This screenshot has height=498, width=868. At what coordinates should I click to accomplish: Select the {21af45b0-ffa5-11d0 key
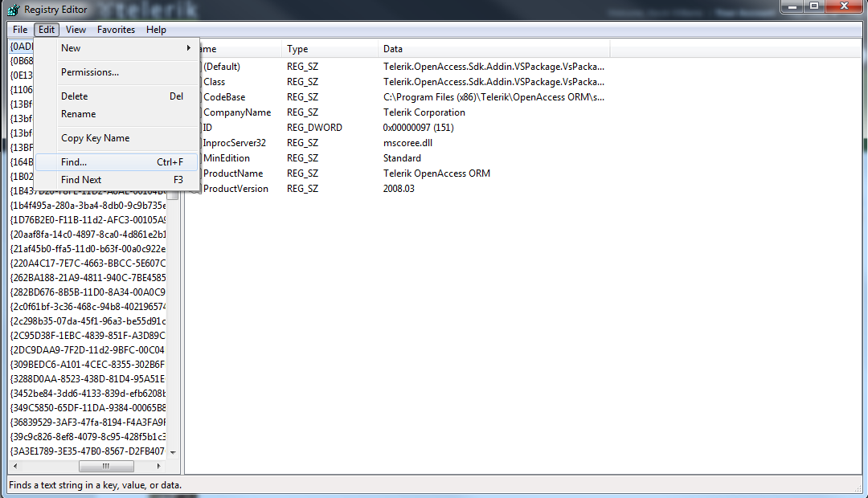88,249
